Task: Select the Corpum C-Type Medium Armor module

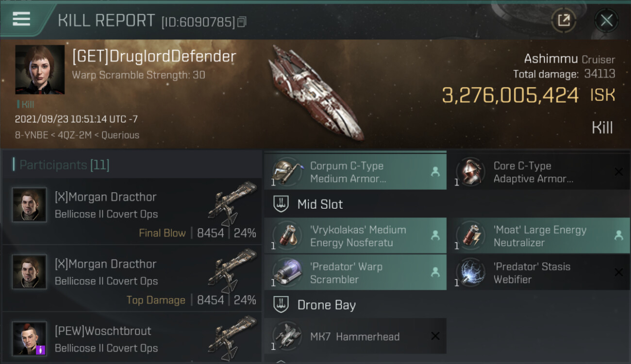Action: 355,172
